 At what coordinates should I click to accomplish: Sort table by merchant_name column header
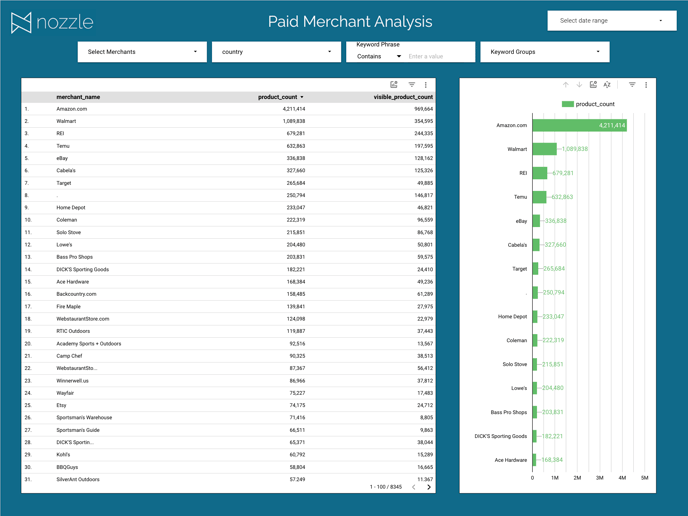point(78,97)
